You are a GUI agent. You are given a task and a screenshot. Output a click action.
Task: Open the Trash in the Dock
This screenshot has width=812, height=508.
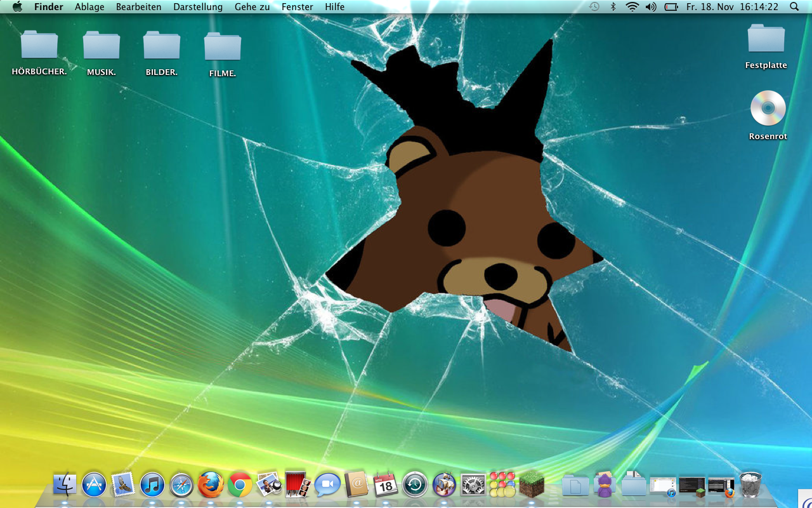[x=750, y=485]
